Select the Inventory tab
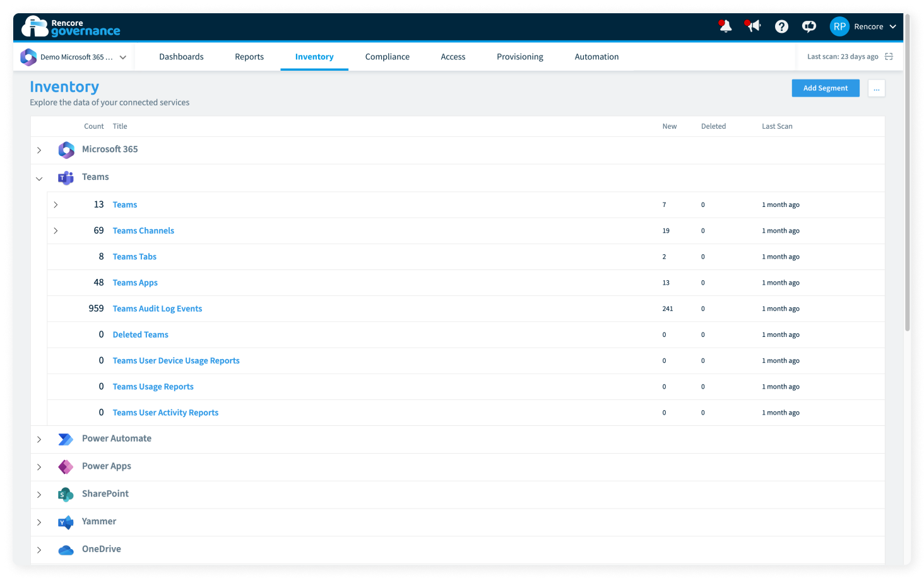This screenshot has height=578, width=924. 314,57
